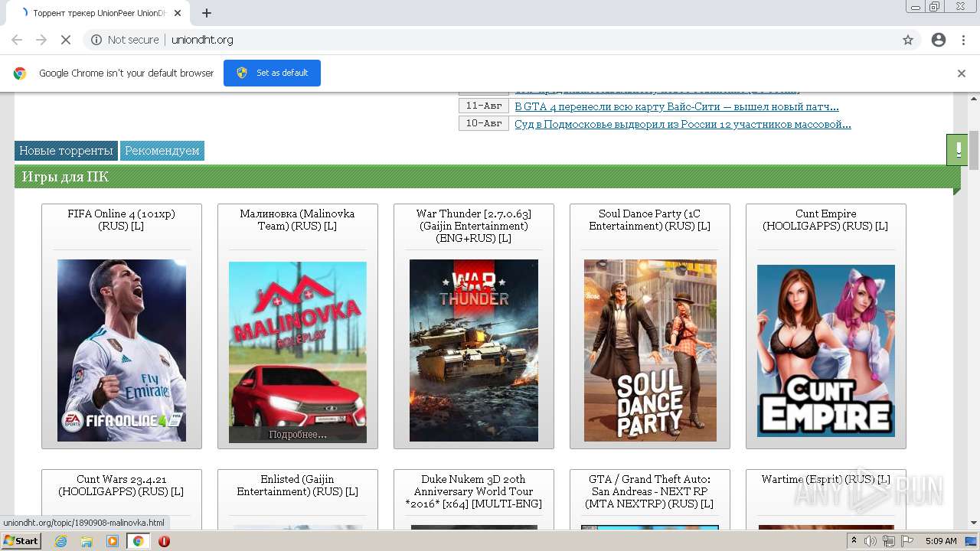Open the Cunt Wars 23.4.21 title link
The height and width of the screenshot is (551, 980).
coord(121,485)
